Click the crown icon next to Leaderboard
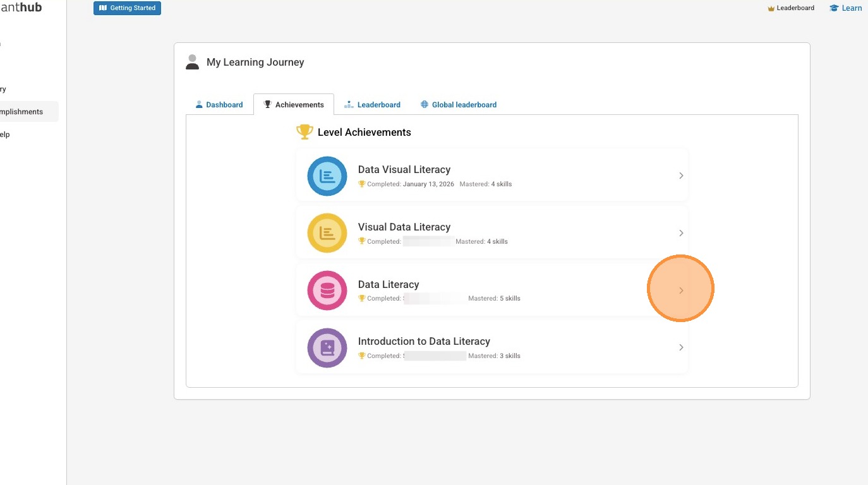 (x=771, y=8)
